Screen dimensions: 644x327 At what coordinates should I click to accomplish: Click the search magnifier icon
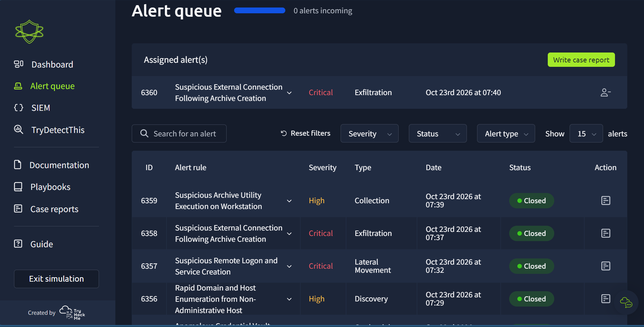144,133
